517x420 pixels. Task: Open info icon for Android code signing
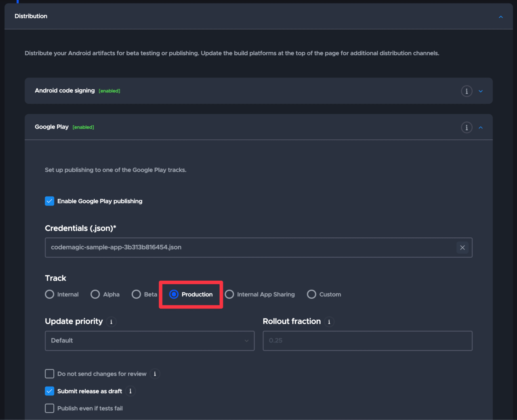[467, 91]
